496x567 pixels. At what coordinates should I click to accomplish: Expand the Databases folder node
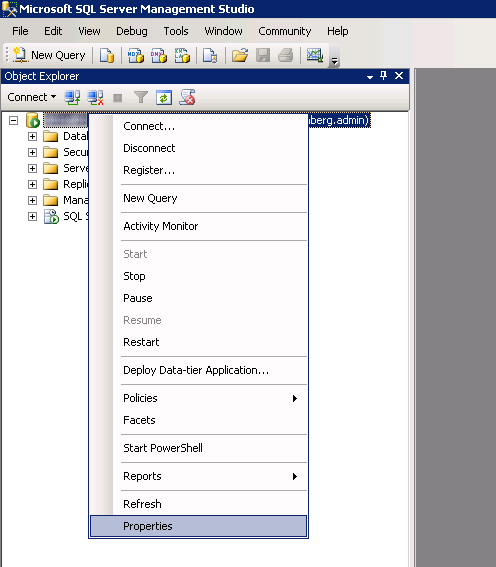click(x=32, y=136)
